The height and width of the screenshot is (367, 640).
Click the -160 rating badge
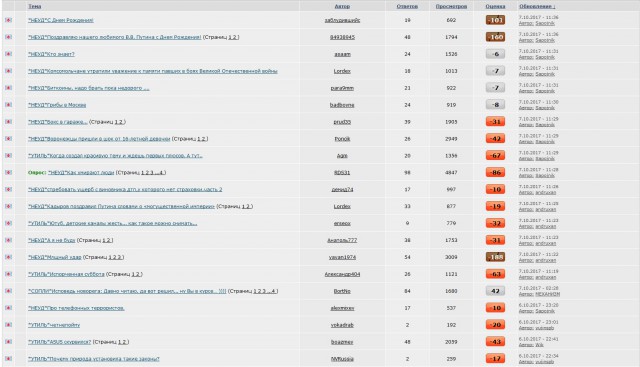click(495, 37)
